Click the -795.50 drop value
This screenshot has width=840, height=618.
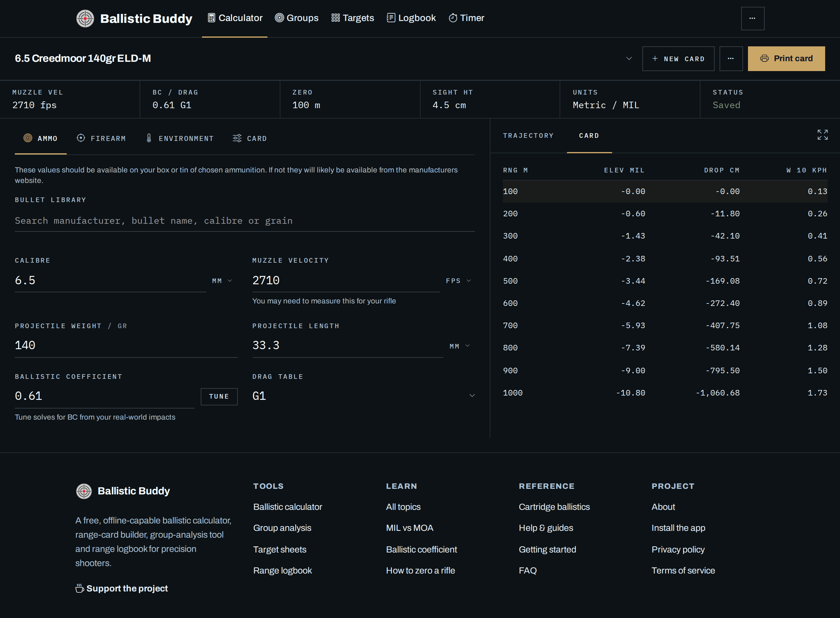tap(723, 371)
